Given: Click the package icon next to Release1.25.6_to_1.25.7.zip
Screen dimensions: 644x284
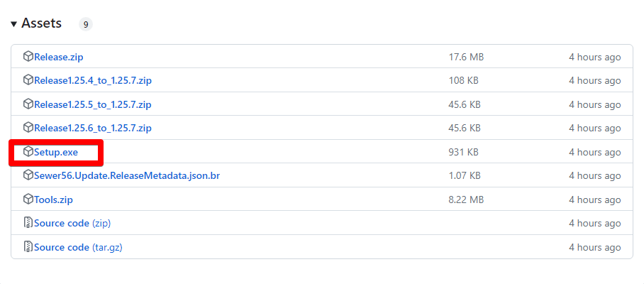Looking at the screenshot, I should tap(28, 128).
